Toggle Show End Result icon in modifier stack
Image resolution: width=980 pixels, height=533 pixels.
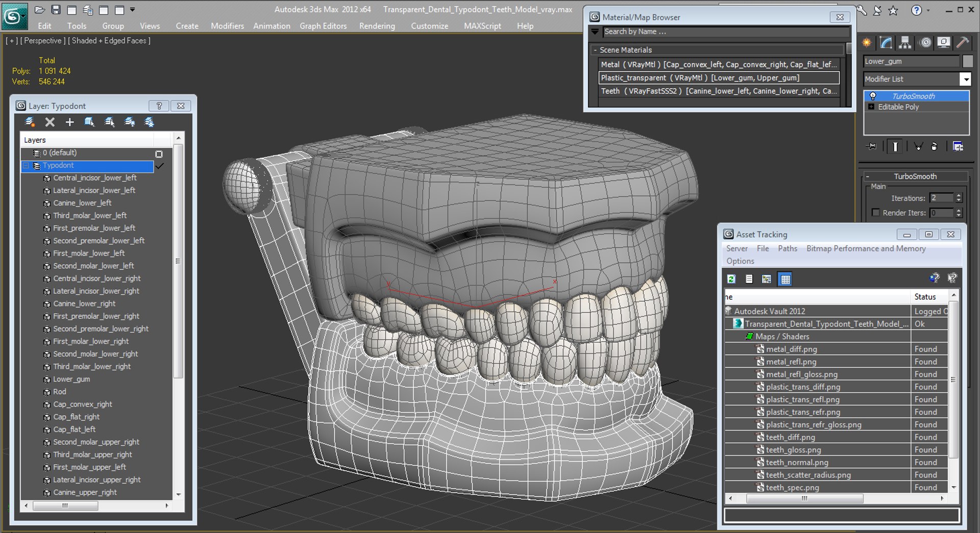(x=895, y=146)
